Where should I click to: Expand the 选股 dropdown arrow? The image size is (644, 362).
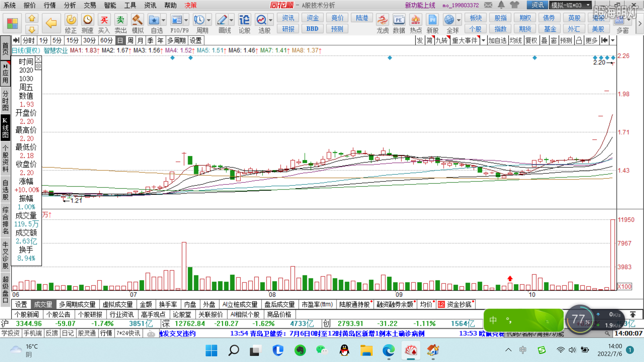(271, 20)
